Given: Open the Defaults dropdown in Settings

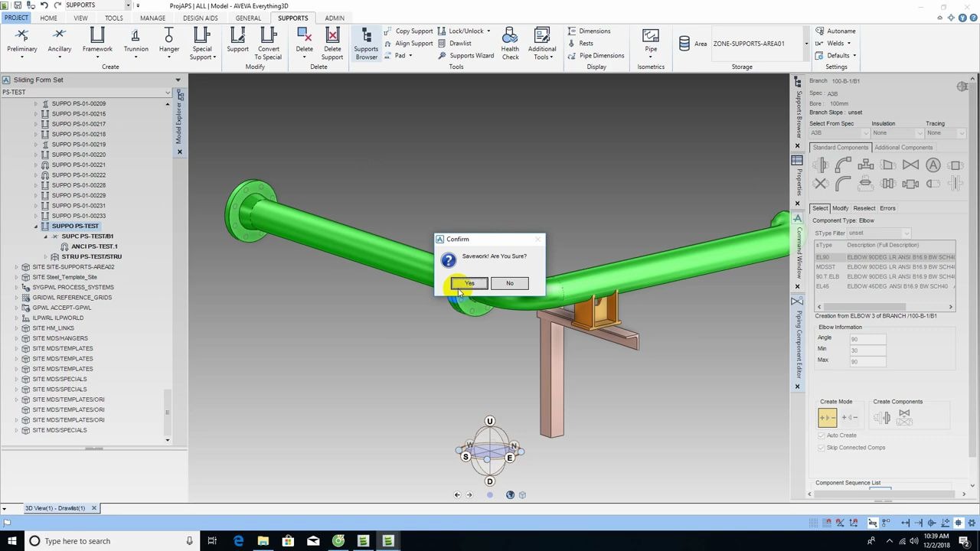Looking at the screenshot, I should coord(838,56).
